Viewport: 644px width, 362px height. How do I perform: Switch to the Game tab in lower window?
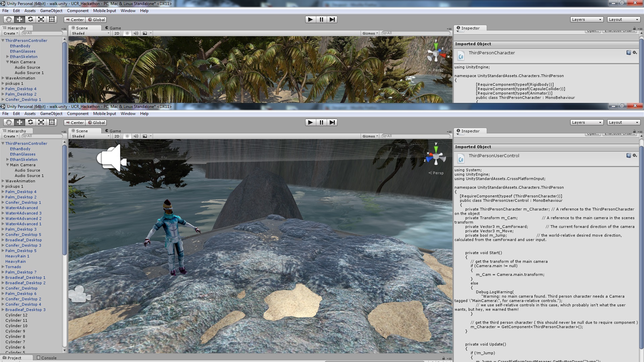pos(113,131)
